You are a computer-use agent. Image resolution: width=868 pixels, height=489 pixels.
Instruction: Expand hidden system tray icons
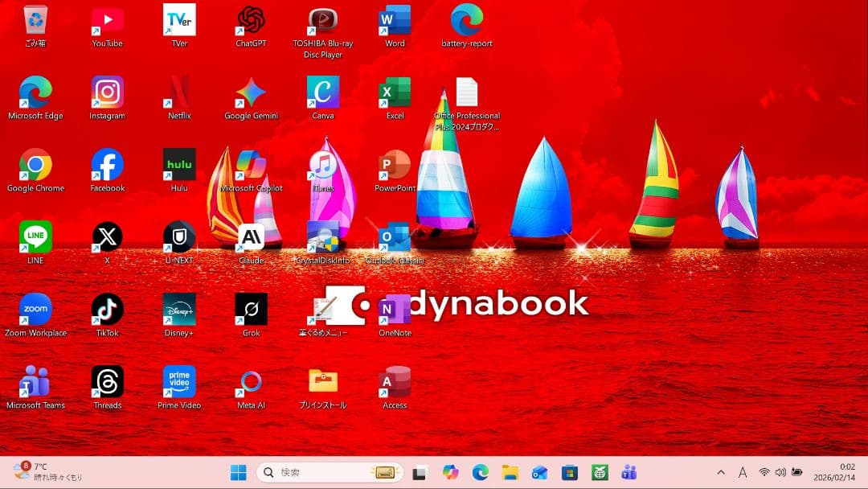[721, 473]
